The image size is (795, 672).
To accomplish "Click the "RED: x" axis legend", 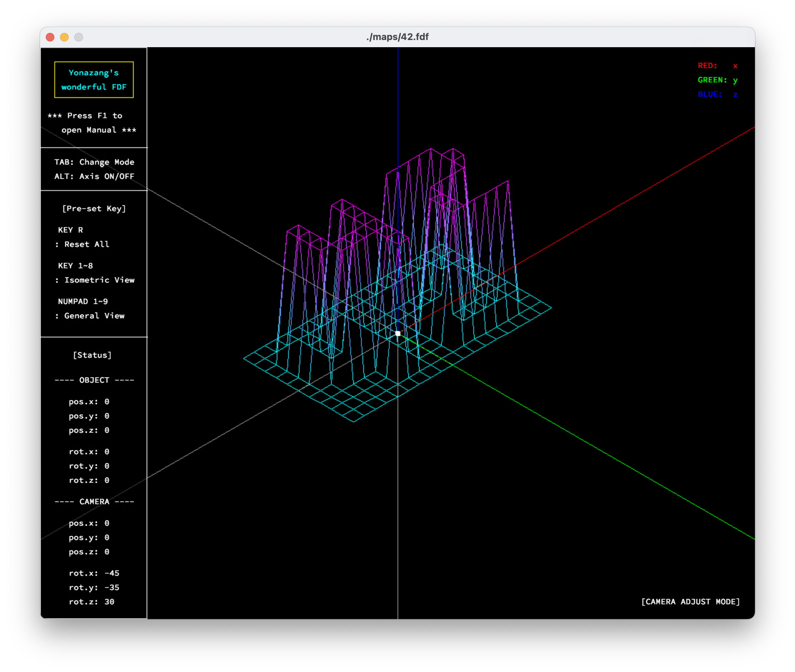I will 718,65.
